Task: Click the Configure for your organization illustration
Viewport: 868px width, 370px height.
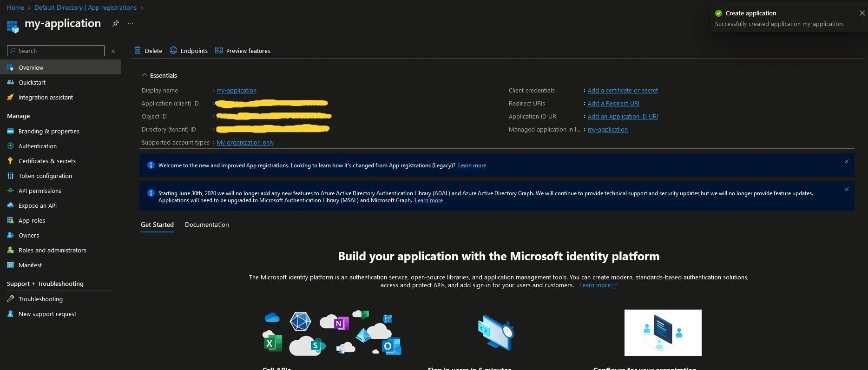Action: (x=663, y=333)
